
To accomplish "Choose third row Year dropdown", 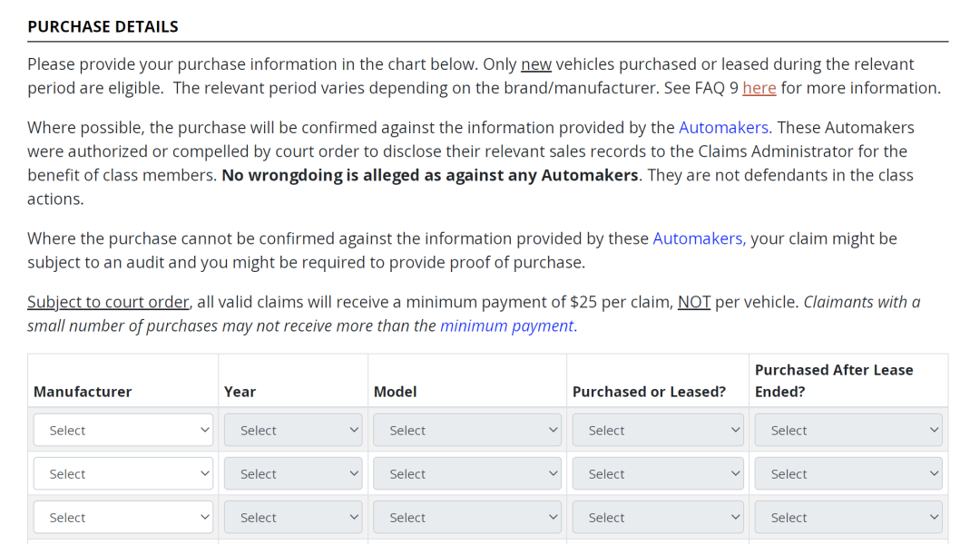I will tap(293, 517).
